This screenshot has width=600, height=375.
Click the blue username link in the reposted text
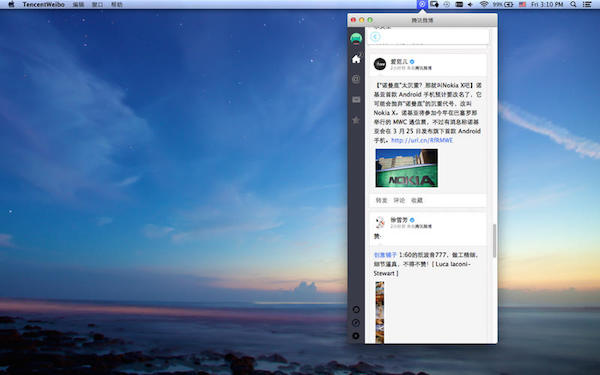[x=385, y=255]
